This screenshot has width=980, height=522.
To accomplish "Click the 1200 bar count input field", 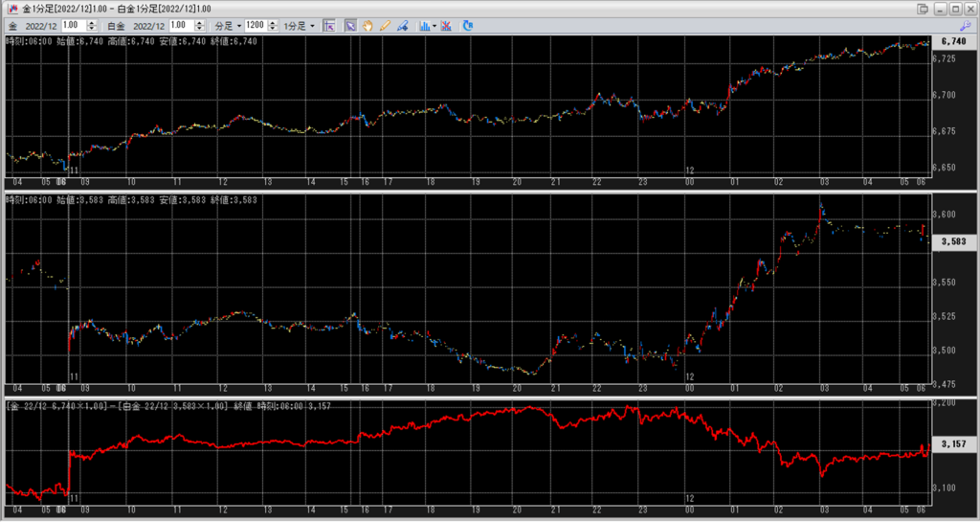I will [x=256, y=25].
